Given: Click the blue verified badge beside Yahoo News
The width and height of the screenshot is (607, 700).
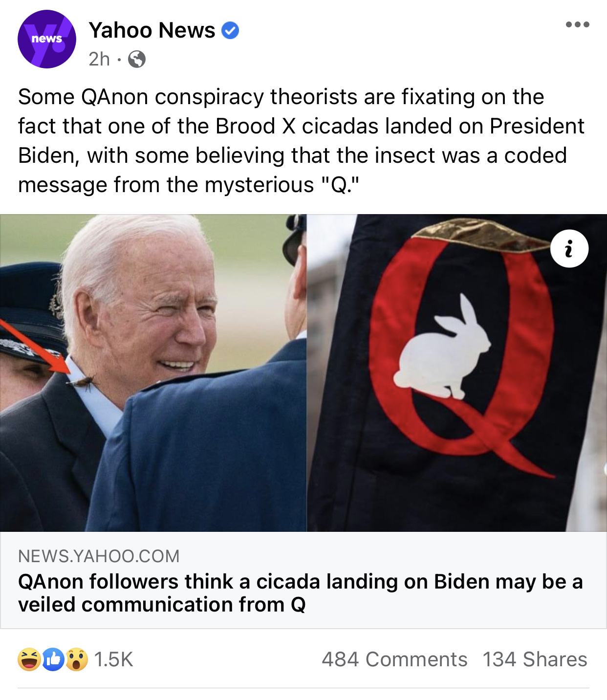Looking at the screenshot, I should 230,30.
